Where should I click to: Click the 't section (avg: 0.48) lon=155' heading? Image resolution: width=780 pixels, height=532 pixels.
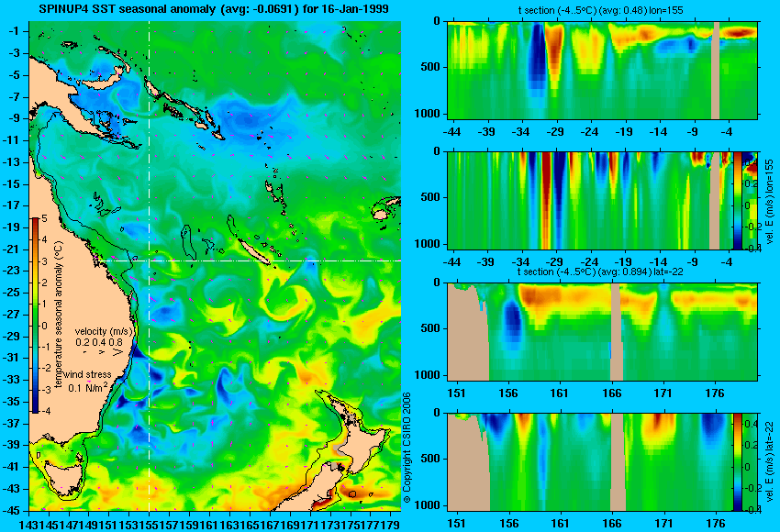coord(600,10)
